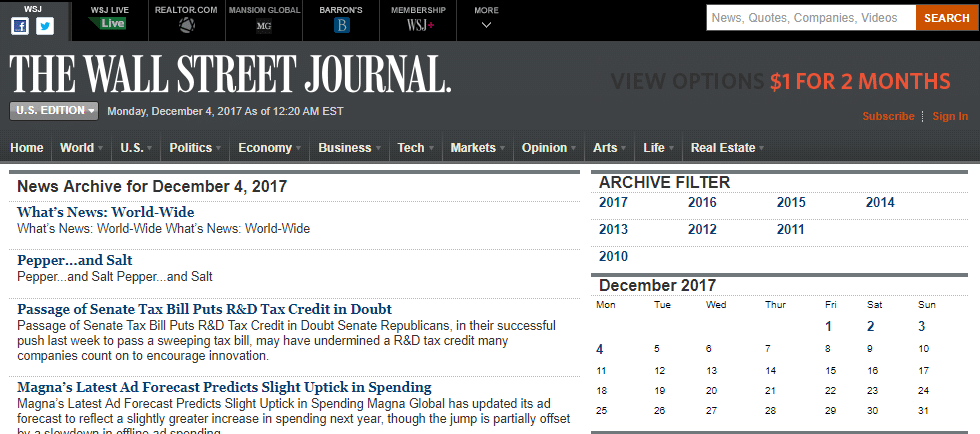Open the Realtor.com logo icon
980x434 pixels.
tap(185, 26)
